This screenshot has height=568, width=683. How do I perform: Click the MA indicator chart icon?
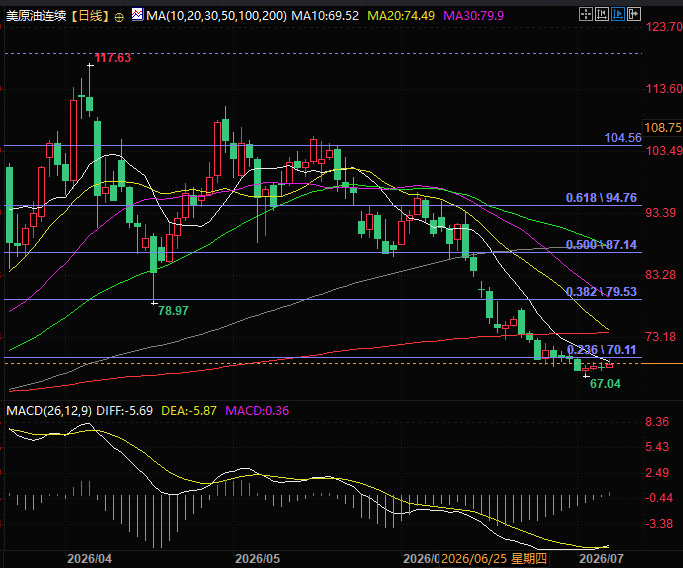[x=137, y=15]
